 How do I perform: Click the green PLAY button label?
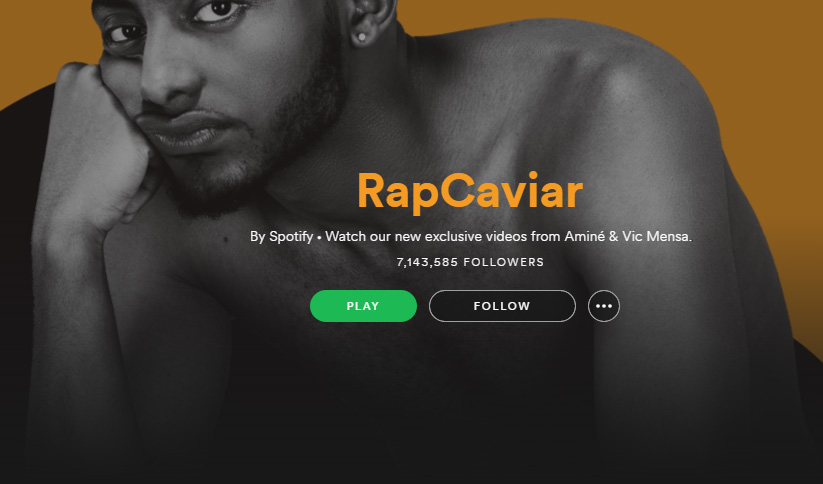click(x=363, y=306)
